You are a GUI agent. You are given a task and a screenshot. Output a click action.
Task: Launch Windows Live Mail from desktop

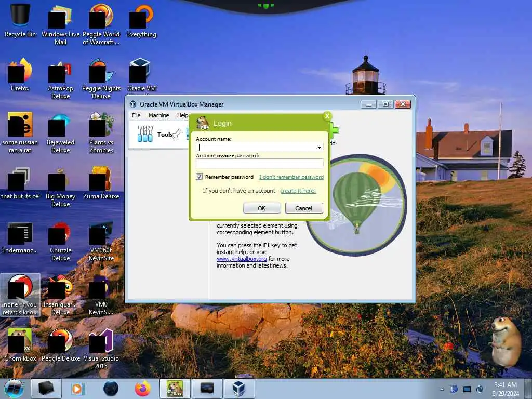pyautogui.click(x=60, y=24)
